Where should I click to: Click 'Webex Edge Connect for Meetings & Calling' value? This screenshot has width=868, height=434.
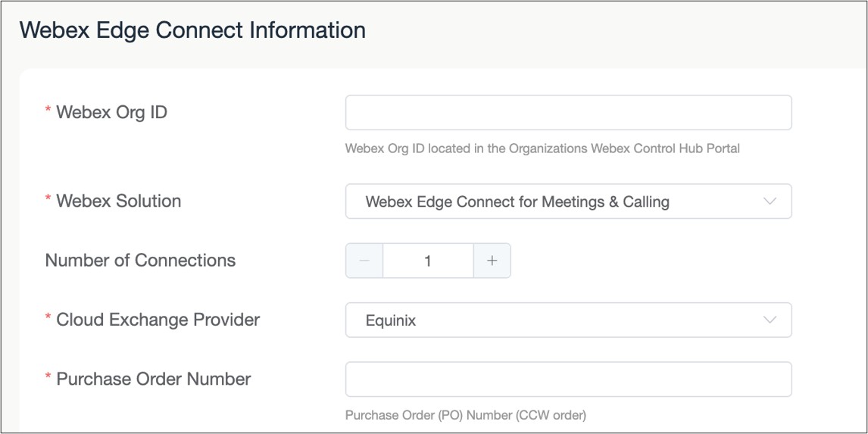pos(517,202)
